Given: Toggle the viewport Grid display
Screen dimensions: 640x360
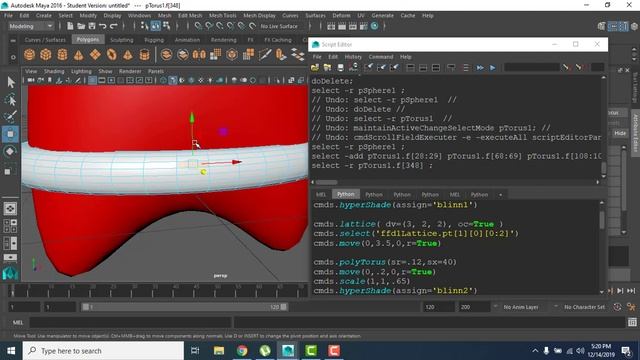Looking at the screenshot, I should click(93, 80).
